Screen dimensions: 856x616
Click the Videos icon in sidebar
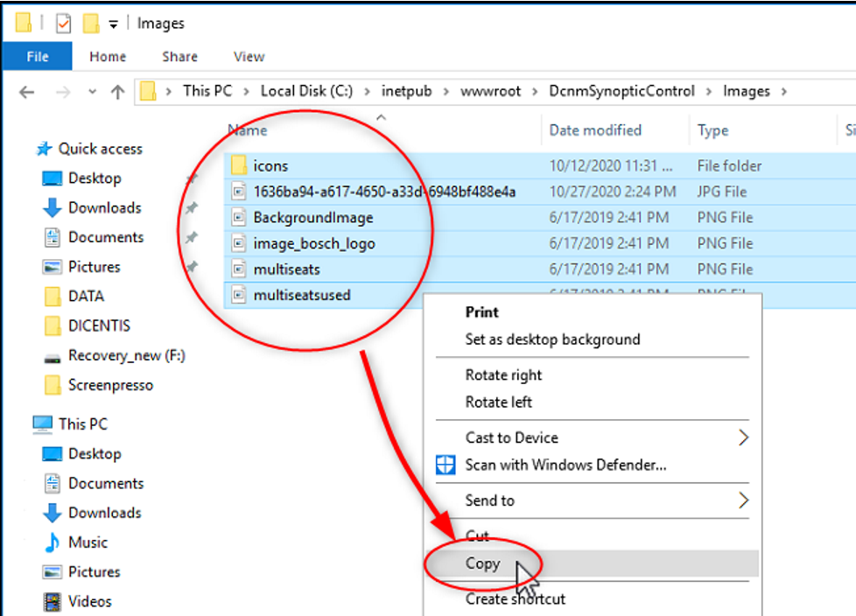[x=53, y=601]
